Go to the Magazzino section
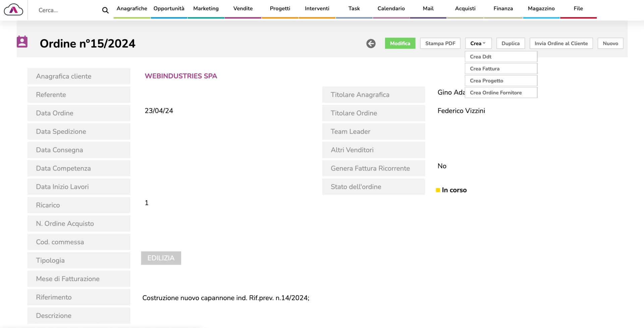The width and height of the screenshot is (644, 328). (541, 9)
